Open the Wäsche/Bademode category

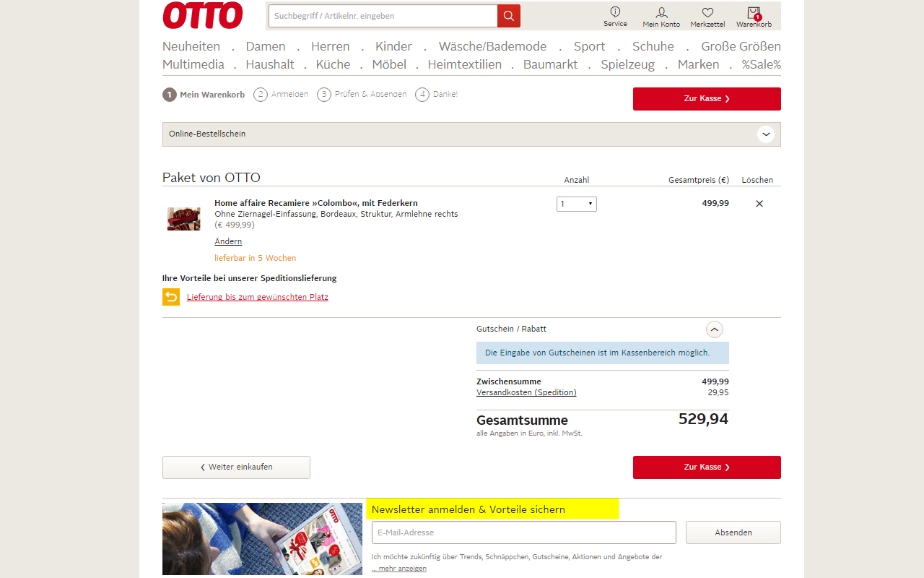point(492,46)
